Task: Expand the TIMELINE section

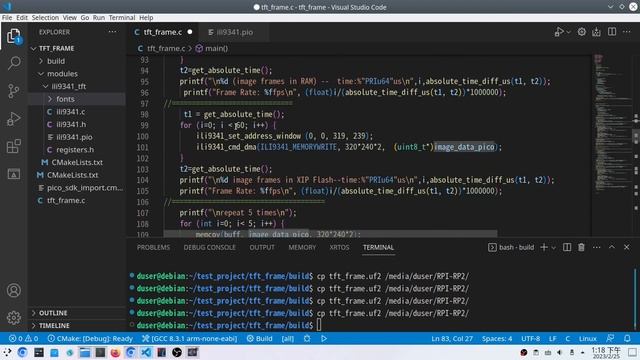Action: pyautogui.click(x=77, y=325)
